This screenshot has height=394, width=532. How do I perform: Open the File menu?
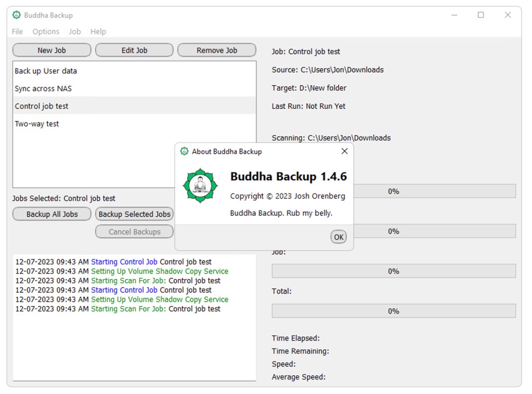pos(17,32)
